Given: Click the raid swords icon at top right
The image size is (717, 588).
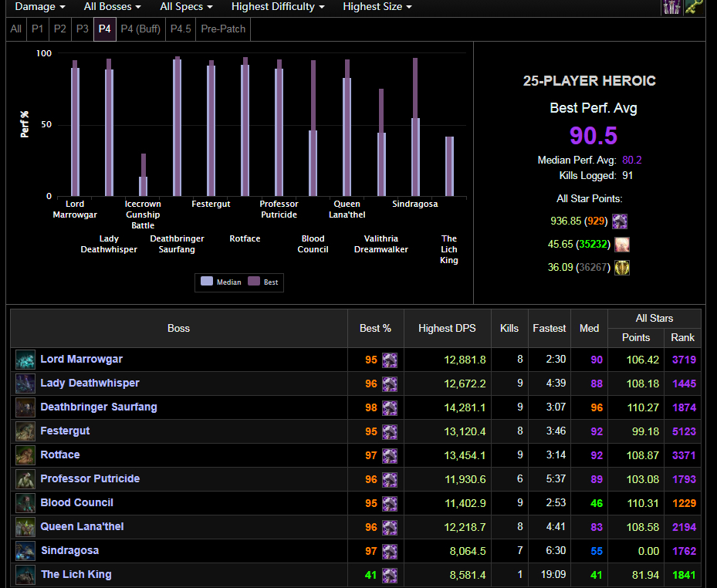Looking at the screenshot, I should (671, 7).
